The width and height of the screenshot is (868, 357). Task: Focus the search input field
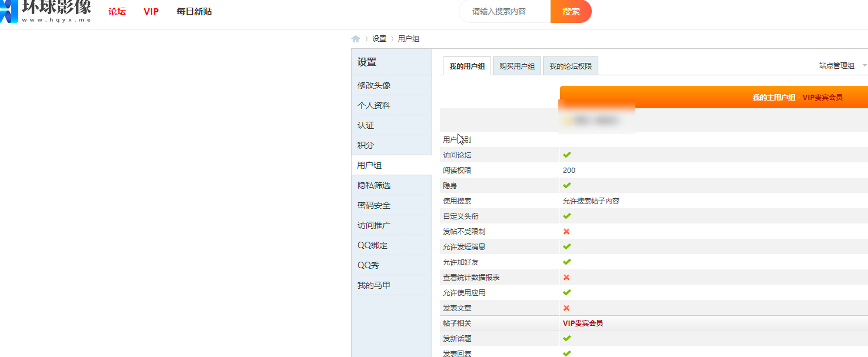pyautogui.click(x=505, y=11)
